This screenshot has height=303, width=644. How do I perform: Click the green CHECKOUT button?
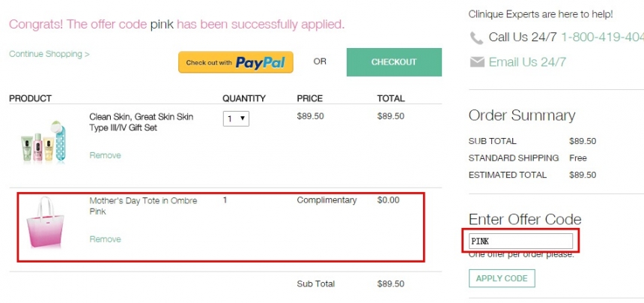(x=394, y=62)
